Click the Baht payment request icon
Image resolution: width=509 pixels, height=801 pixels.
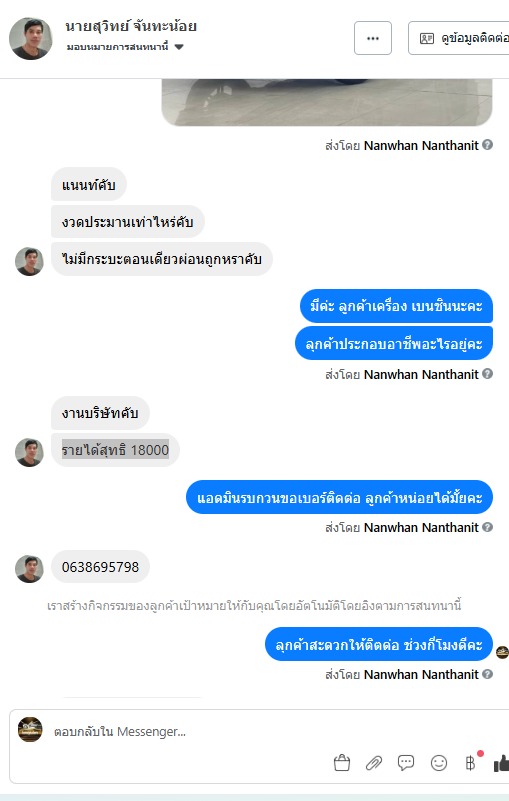click(471, 763)
